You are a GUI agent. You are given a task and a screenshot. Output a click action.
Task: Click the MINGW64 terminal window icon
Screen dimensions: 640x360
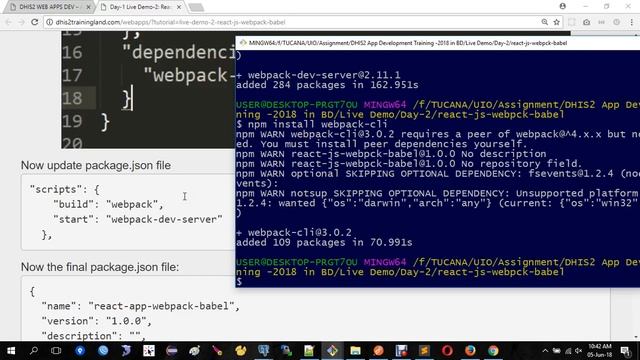point(243,43)
